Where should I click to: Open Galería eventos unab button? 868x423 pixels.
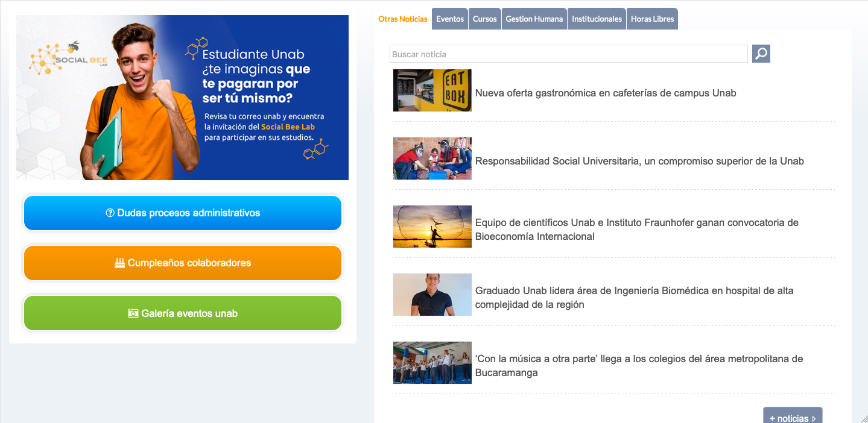[182, 313]
